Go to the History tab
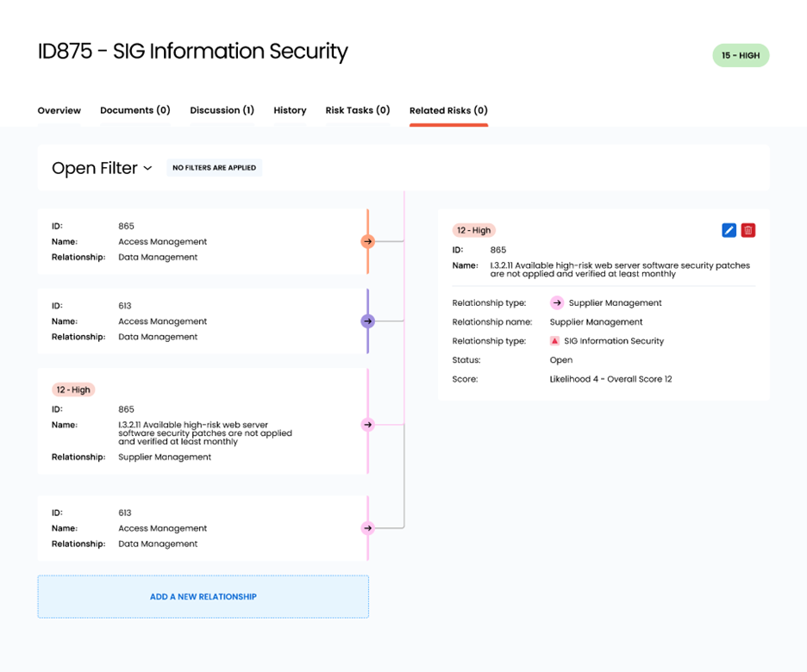807x672 pixels. 290,110
